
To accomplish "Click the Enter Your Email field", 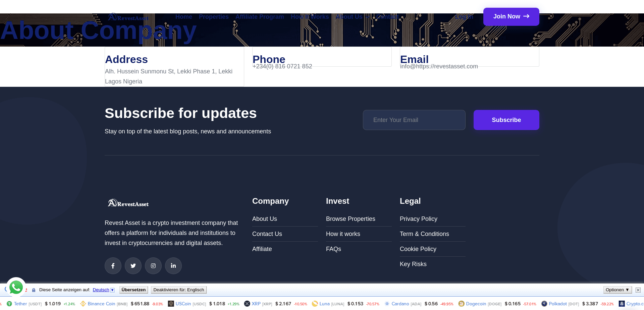I will pos(414,120).
